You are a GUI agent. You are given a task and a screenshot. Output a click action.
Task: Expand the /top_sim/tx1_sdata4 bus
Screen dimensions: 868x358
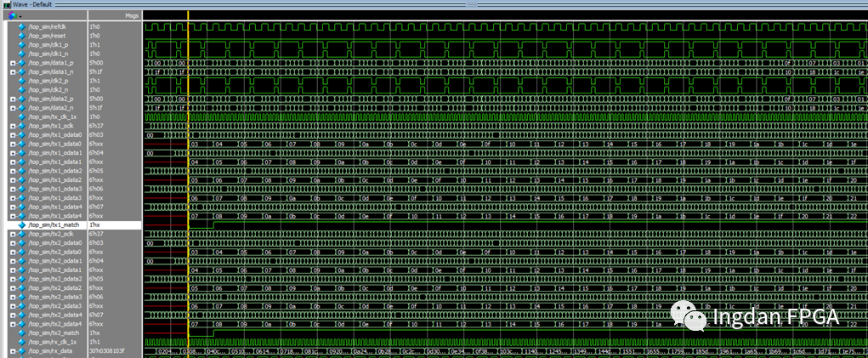pyautogui.click(x=13, y=216)
